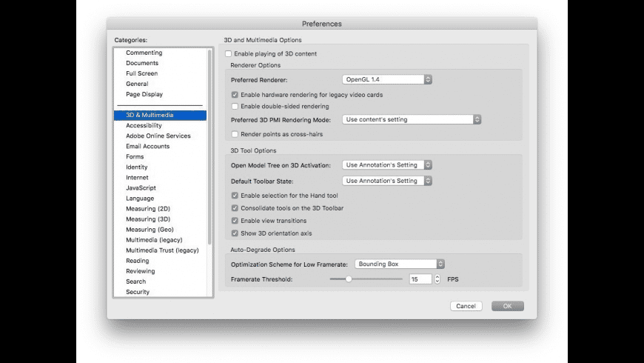
Task: Click the Cancel button
Action: pyautogui.click(x=466, y=306)
